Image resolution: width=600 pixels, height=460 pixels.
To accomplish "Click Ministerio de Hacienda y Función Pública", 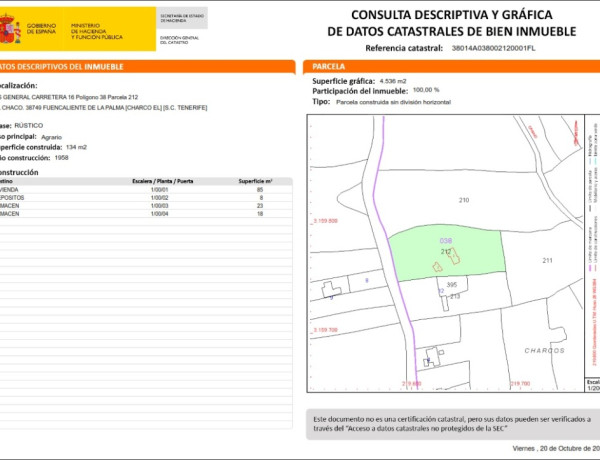I will (97, 31).
